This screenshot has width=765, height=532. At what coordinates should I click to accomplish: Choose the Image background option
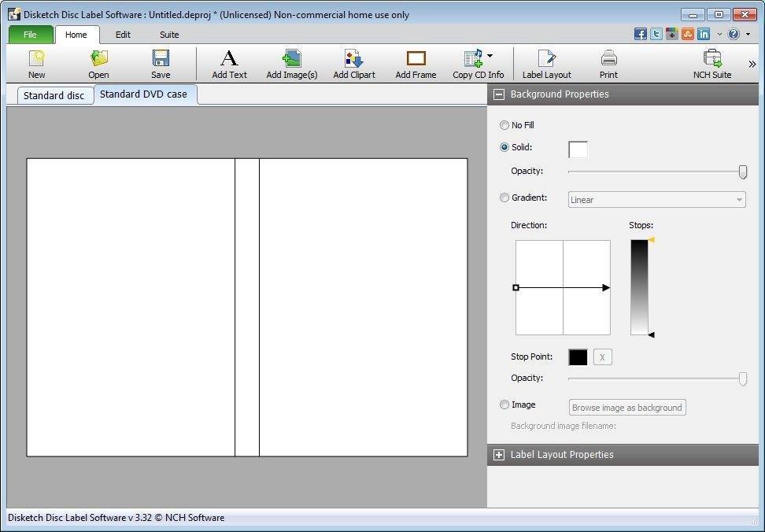[504, 405]
